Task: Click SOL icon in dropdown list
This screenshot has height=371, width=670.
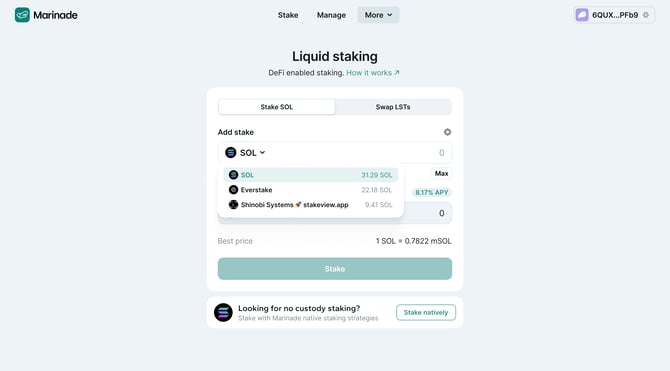Action: (x=233, y=175)
